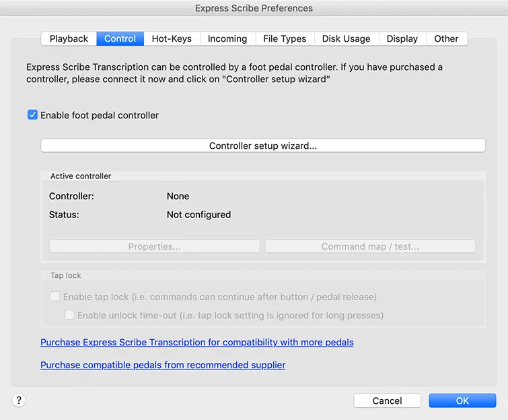Follow the Purchase Express Scribe Transcription link
The height and width of the screenshot is (420, 508).
pos(197,342)
